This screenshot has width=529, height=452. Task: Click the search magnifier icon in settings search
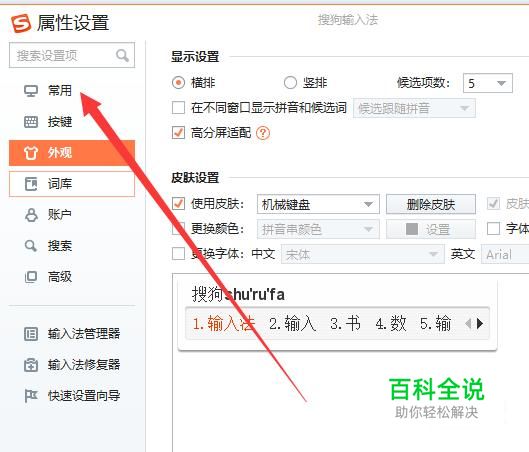[x=122, y=55]
